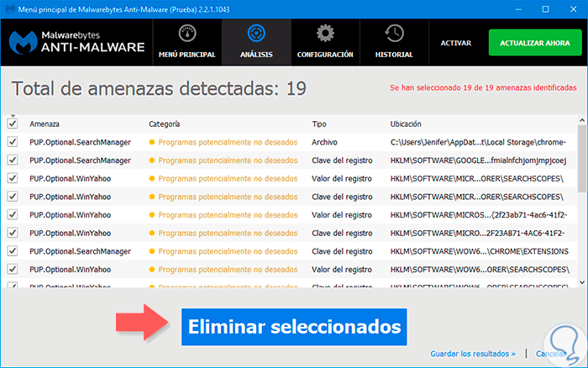Sort by Tipo column header
The width and height of the screenshot is (588, 368).
pyautogui.click(x=319, y=124)
